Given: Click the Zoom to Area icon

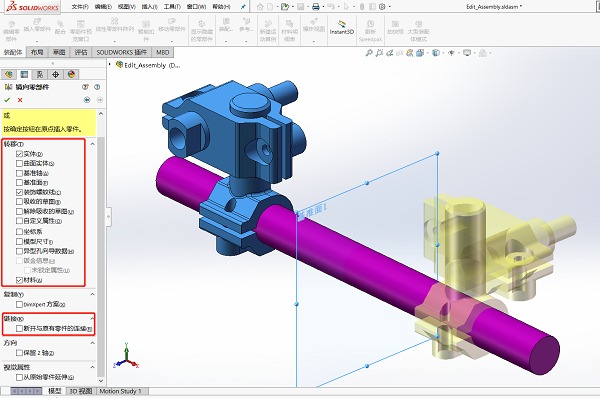Looking at the screenshot, I should [x=379, y=53].
